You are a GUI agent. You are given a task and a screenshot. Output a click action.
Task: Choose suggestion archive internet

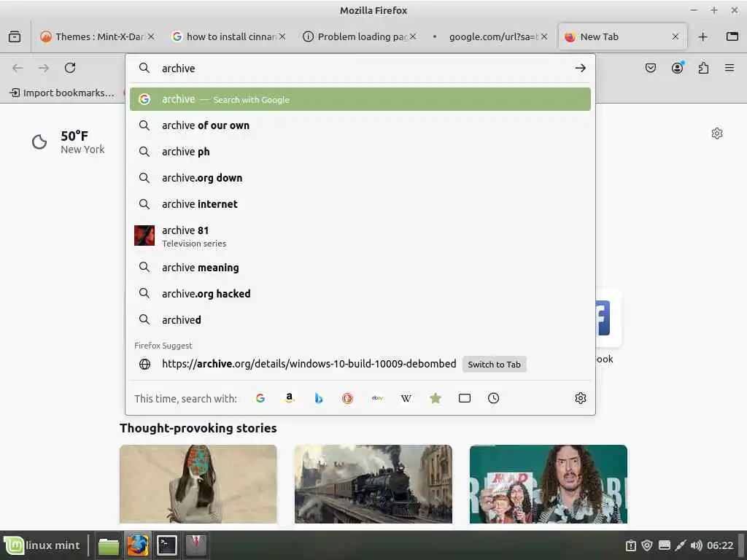click(360, 204)
